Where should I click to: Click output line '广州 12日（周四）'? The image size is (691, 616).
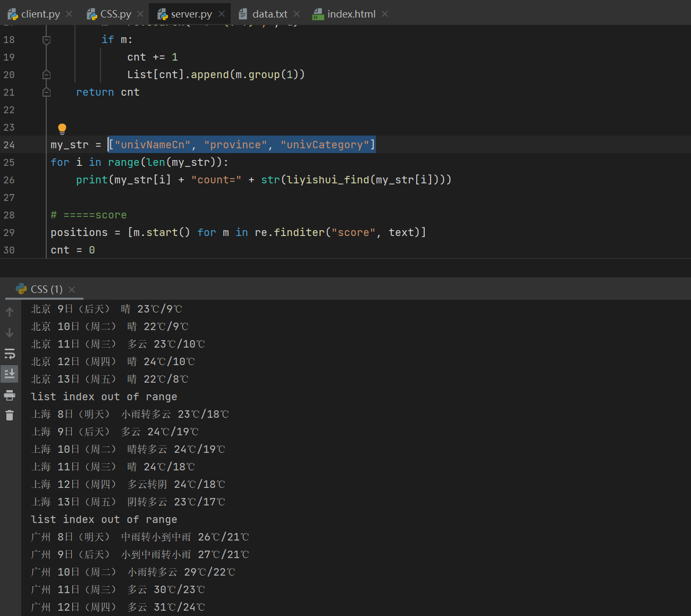pos(118,607)
